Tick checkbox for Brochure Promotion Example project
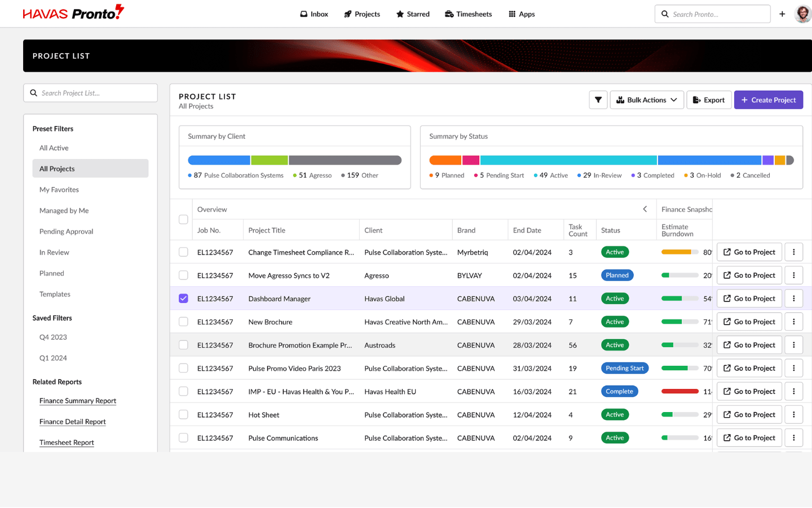Screen dimensions: 812x508 point(183,345)
